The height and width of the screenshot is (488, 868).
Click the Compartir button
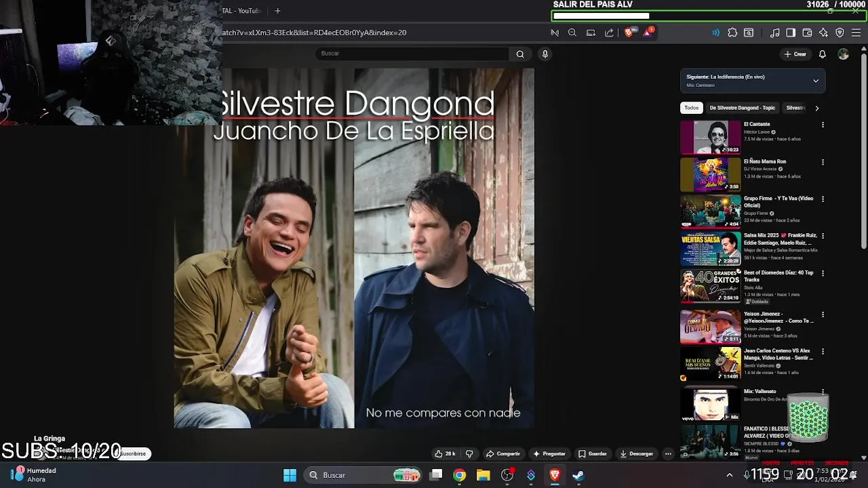[503, 453]
